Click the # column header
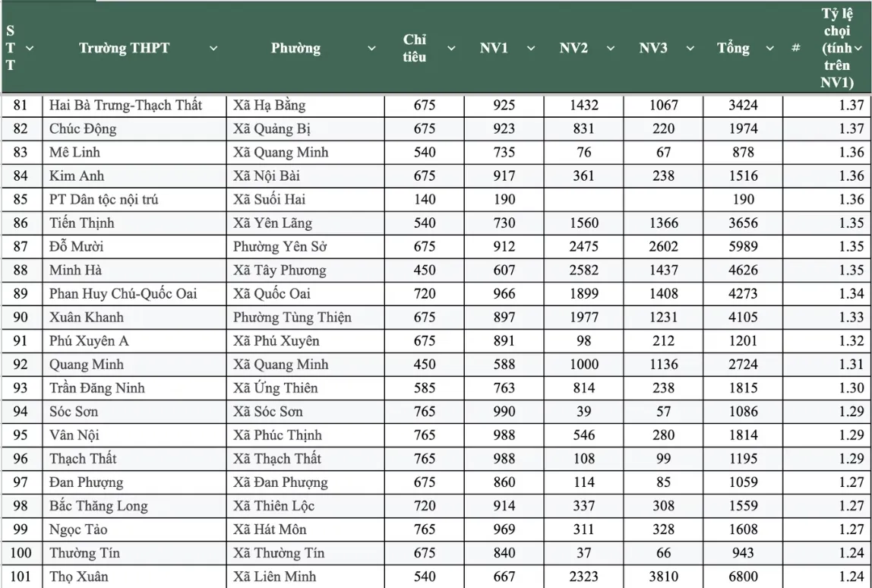Image resolution: width=872 pixels, height=588 pixels. [x=795, y=48]
